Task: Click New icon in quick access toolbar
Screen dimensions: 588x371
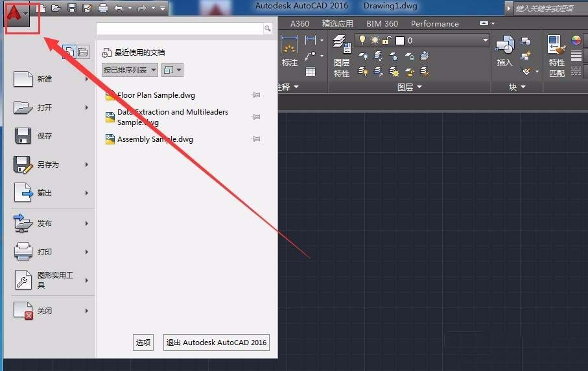Action: (x=40, y=8)
